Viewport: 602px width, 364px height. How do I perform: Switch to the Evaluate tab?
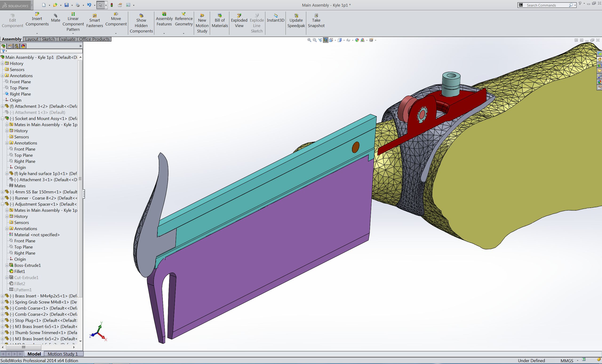[67, 39]
